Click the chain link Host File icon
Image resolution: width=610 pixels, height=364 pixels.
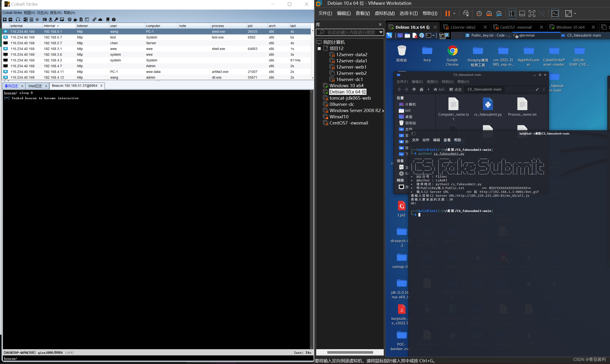pos(94,19)
